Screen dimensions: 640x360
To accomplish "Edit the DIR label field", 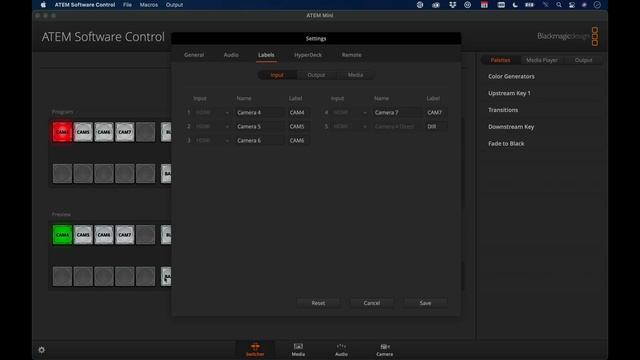I will [x=436, y=126].
